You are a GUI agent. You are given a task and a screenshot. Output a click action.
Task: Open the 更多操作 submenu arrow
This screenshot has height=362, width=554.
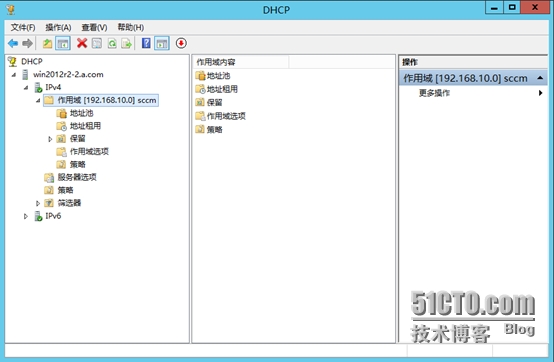540,93
